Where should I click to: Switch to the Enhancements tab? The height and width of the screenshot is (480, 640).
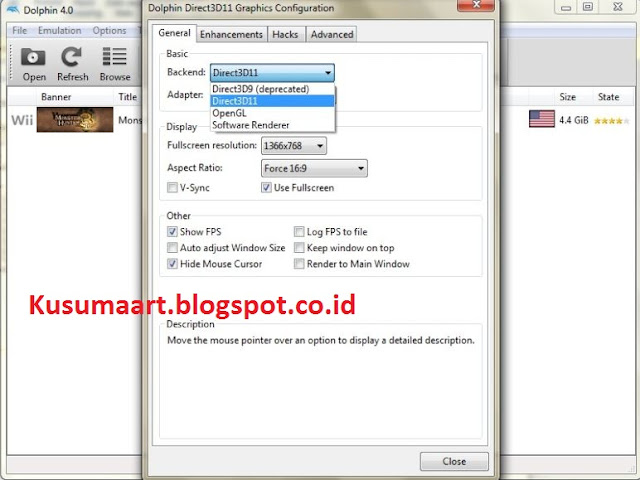[231, 35]
